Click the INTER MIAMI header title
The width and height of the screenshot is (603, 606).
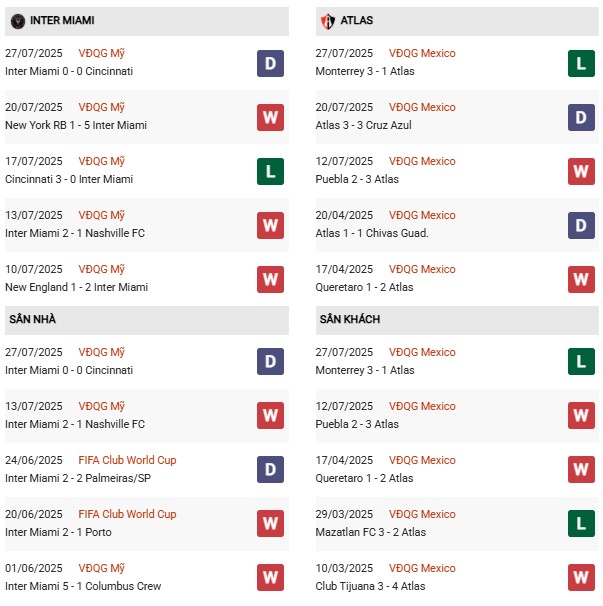(62, 21)
